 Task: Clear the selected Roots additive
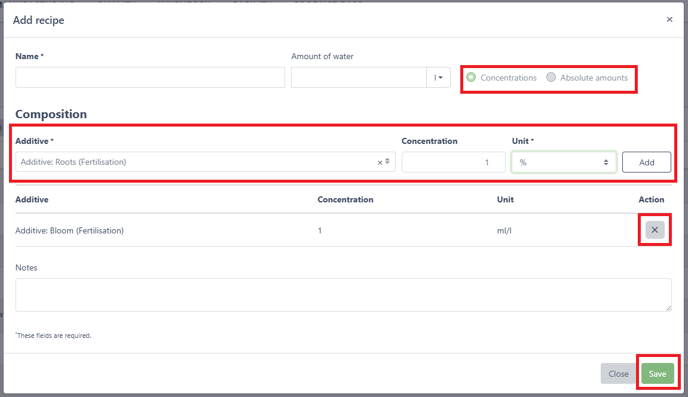tap(380, 163)
